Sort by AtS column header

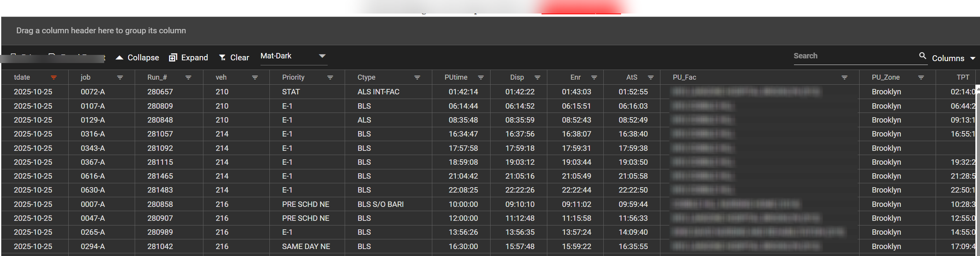pos(632,77)
